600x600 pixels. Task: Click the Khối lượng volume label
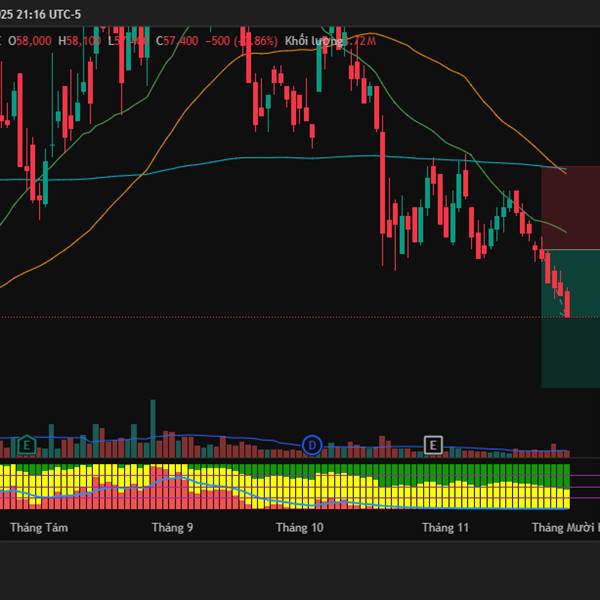(313, 41)
